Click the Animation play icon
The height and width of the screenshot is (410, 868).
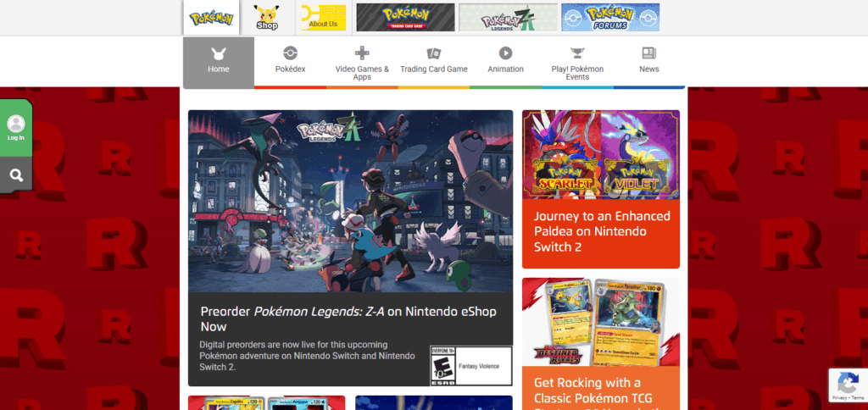pyautogui.click(x=505, y=53)
